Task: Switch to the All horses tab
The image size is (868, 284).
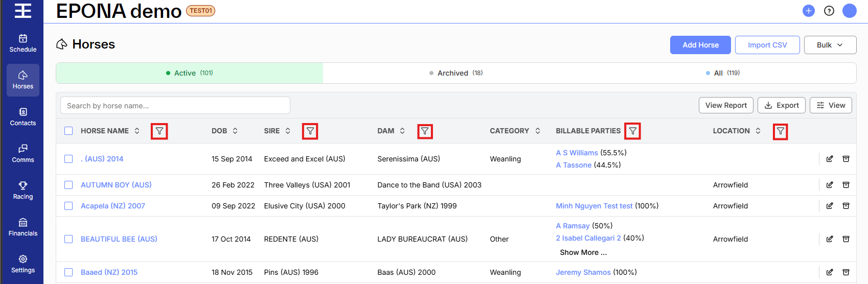Action: point(723,73)
